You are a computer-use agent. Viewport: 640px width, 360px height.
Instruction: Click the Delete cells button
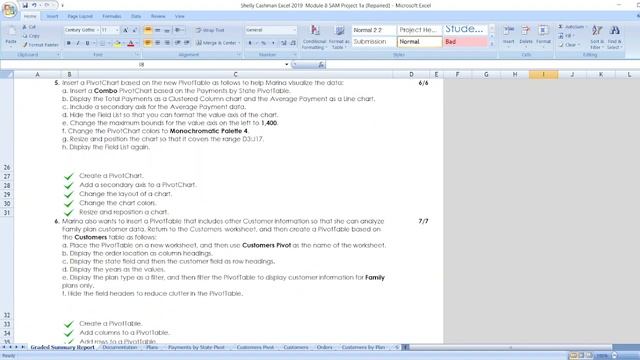pyautogui.click(x=526, y=36)
